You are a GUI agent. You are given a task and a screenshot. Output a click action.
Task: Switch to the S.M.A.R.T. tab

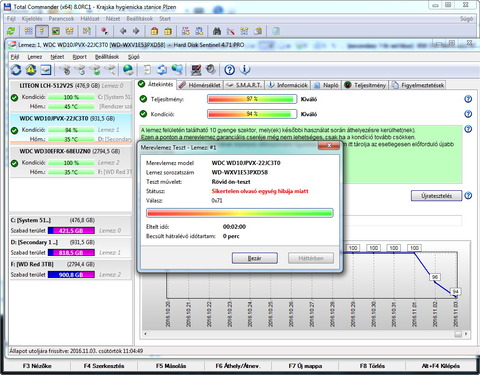[x=244, y=85]
